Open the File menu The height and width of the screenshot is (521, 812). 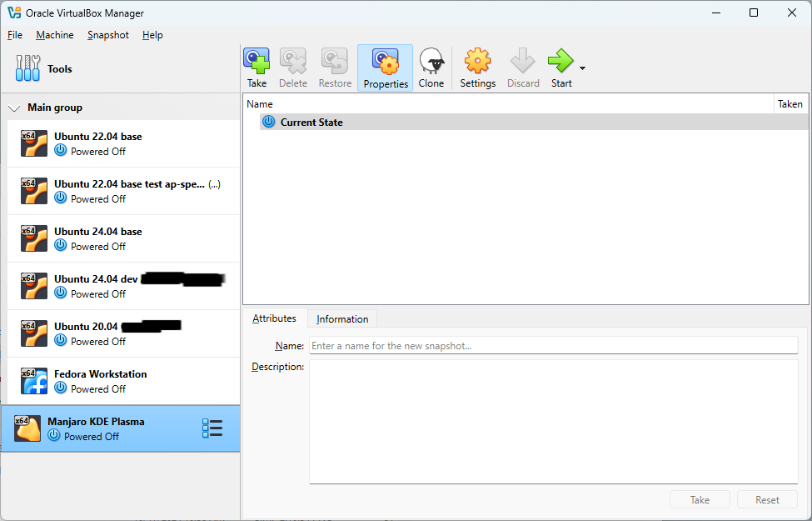coord(15,35)
